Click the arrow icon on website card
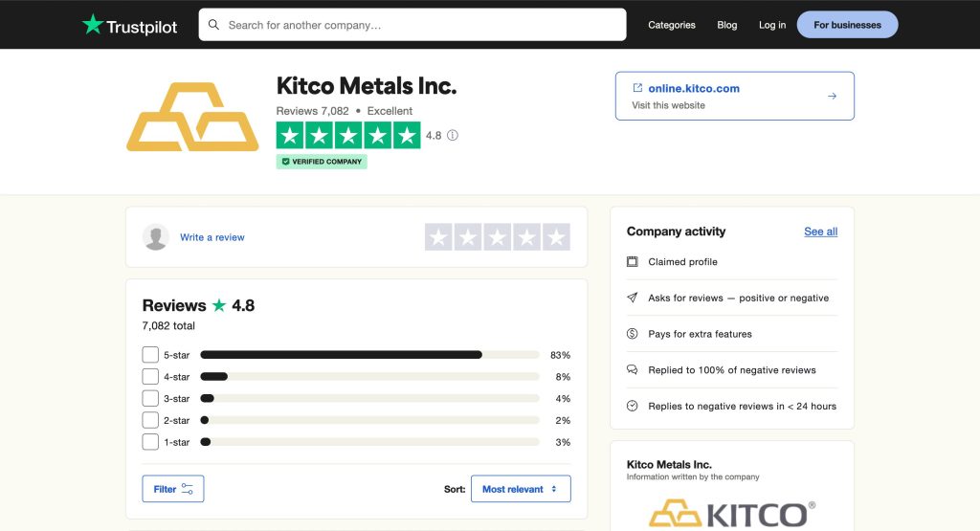The image size is (980, 531). pos(832,96)
